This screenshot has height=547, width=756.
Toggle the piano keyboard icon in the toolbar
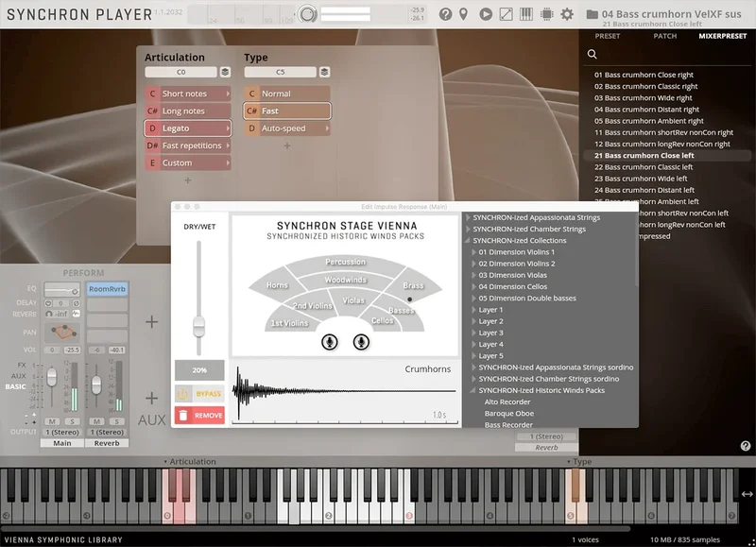point(526,14)
